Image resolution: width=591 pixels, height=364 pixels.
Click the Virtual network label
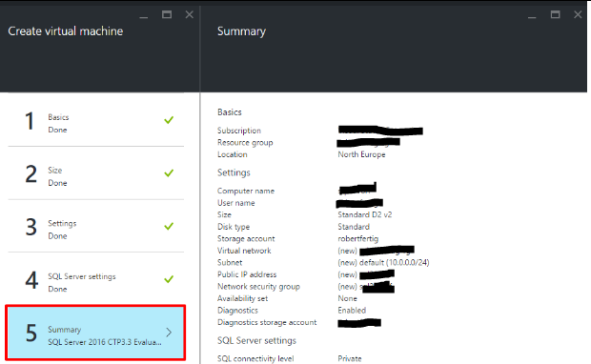click(244, 251)
